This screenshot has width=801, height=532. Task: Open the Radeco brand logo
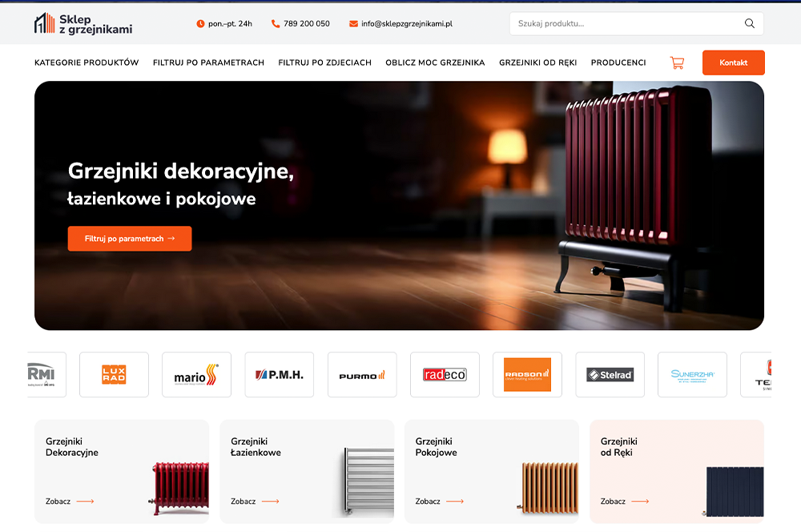(x=445, y=374)
